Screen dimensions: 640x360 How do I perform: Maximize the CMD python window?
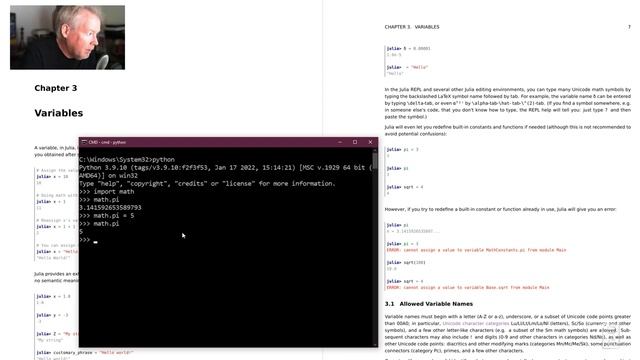pyautogui.click(x=355, y=142)
